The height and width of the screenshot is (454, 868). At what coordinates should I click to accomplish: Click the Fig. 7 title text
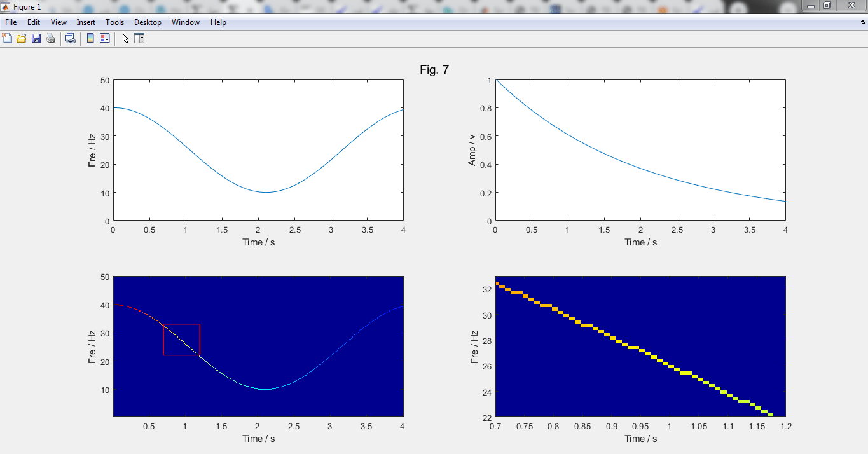(x=434, y=70)
